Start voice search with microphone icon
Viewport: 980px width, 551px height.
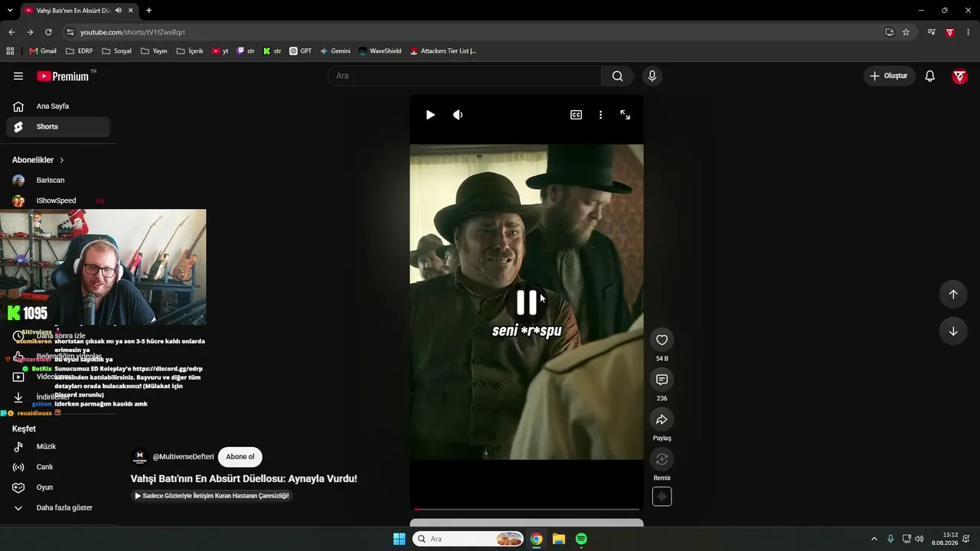[652, 76]
